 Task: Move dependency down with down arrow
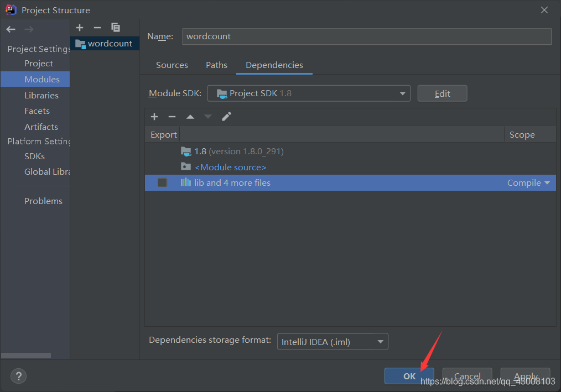pos(208,117)
